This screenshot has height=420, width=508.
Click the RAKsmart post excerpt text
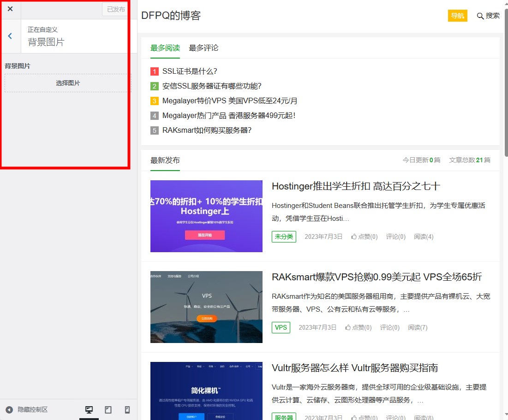(381, 303)
